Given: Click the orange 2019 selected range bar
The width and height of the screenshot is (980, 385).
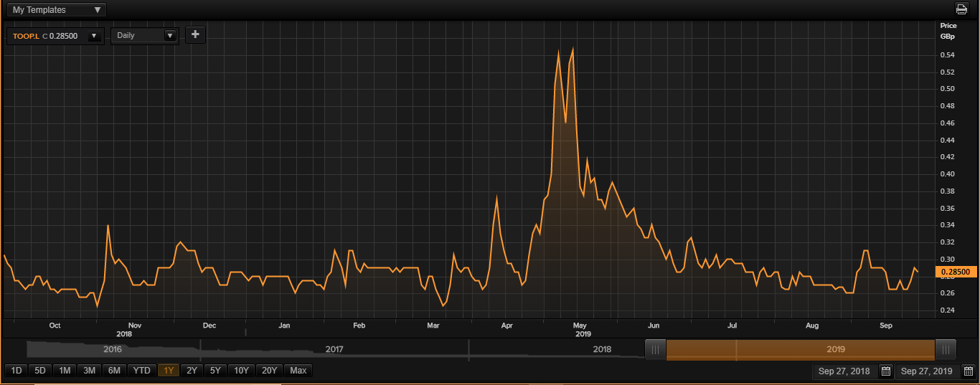Looking at the screenshot, I should (x=801, y=349).
